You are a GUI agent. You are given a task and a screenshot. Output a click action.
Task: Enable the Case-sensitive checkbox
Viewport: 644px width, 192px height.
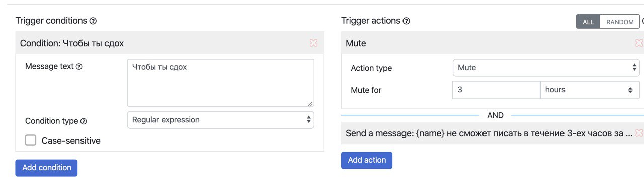click(x=31, y=140)
